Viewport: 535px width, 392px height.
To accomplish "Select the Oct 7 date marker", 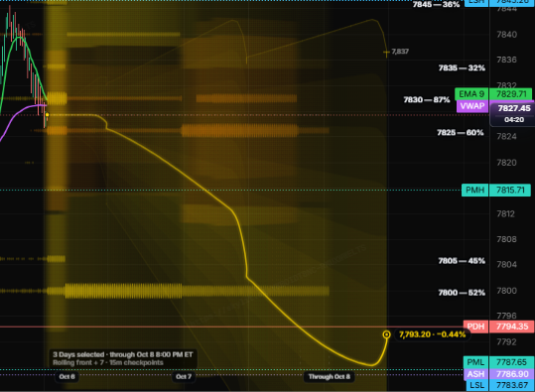I will tap(184, 377).
